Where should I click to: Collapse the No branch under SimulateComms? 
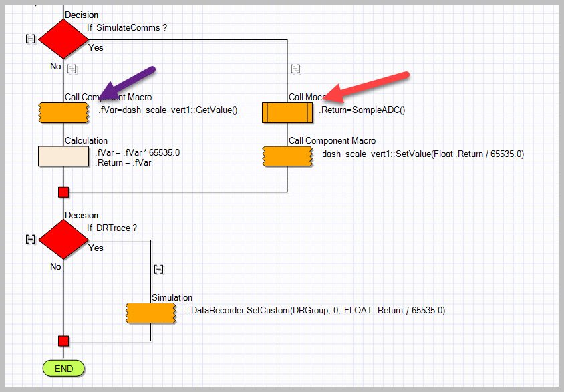click(x=72, y=69)
